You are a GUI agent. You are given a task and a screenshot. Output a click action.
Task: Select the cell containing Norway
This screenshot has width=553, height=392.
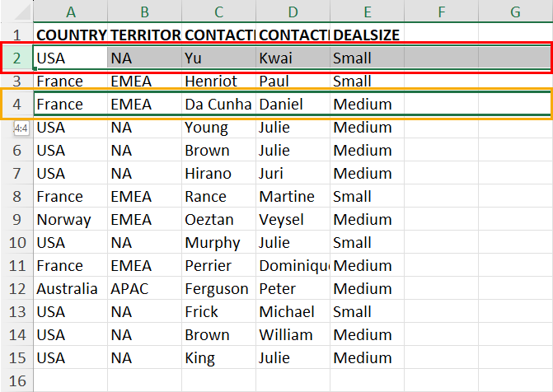tap(71, 219)
